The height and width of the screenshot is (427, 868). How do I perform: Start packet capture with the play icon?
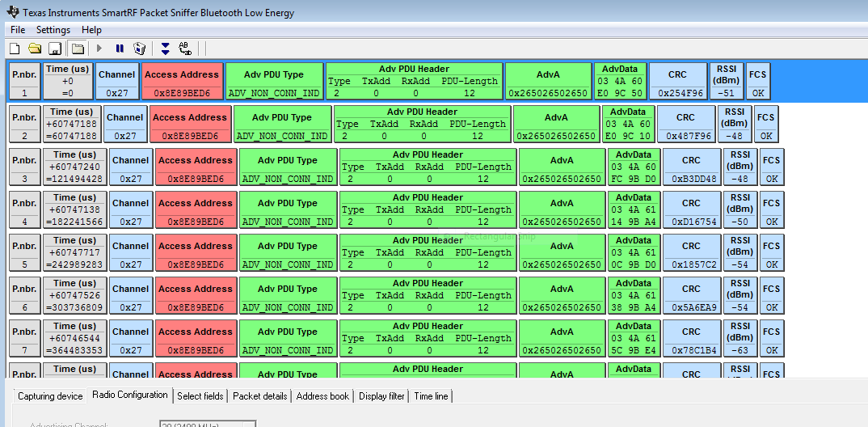[x=99, y=49]
